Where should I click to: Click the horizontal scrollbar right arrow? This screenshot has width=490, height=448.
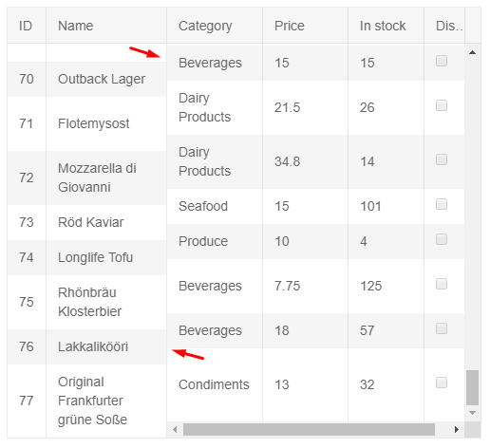[457, 430]
